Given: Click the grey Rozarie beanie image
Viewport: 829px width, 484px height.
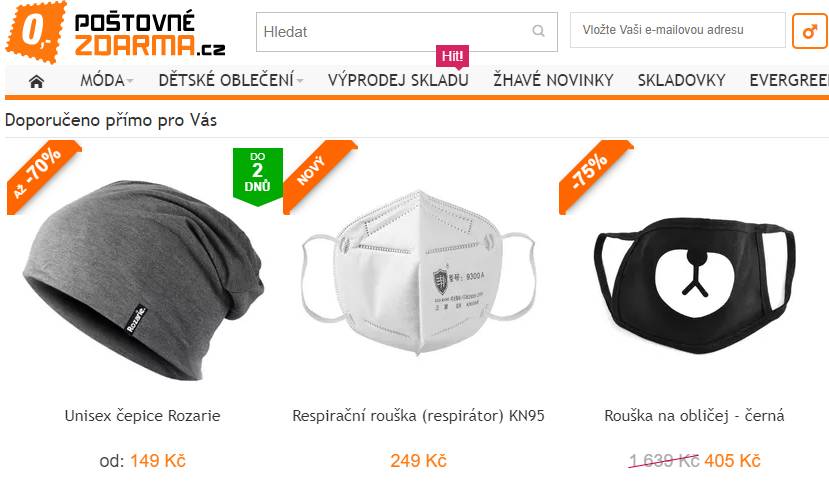Looking at the screenshot, I should [143, 280].
